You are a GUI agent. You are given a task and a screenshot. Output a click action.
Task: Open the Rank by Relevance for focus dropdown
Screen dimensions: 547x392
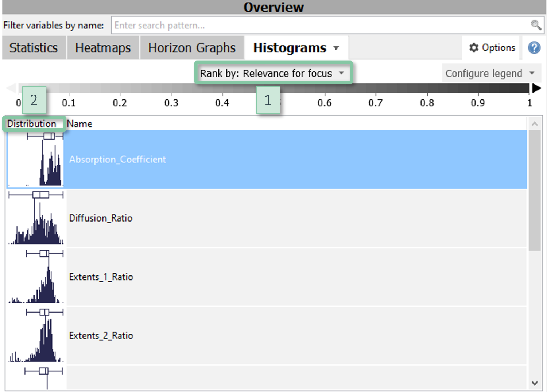pos(273,73)
